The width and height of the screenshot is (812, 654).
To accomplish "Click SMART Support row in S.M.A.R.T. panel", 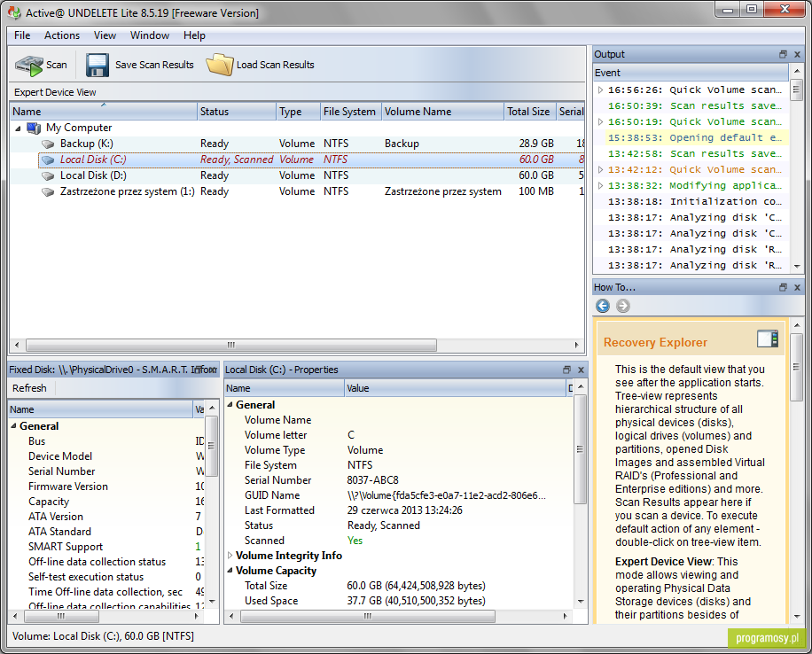I will [x=106, y=547].
